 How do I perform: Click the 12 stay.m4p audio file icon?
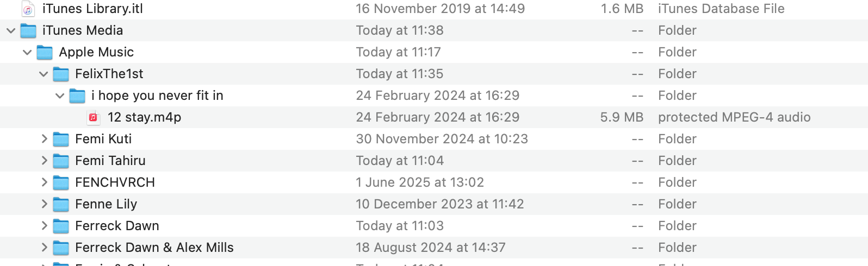point(93,117)
